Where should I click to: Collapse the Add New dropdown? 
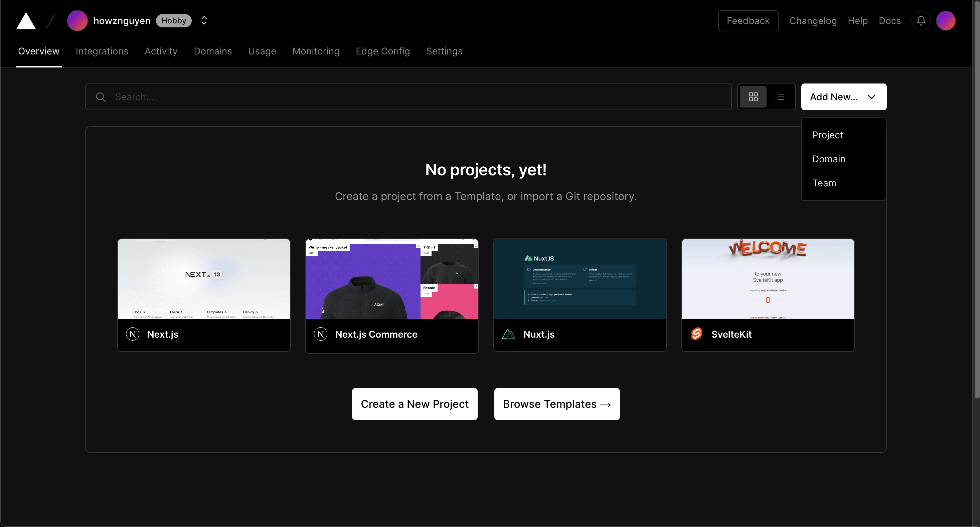coord(844,97)
